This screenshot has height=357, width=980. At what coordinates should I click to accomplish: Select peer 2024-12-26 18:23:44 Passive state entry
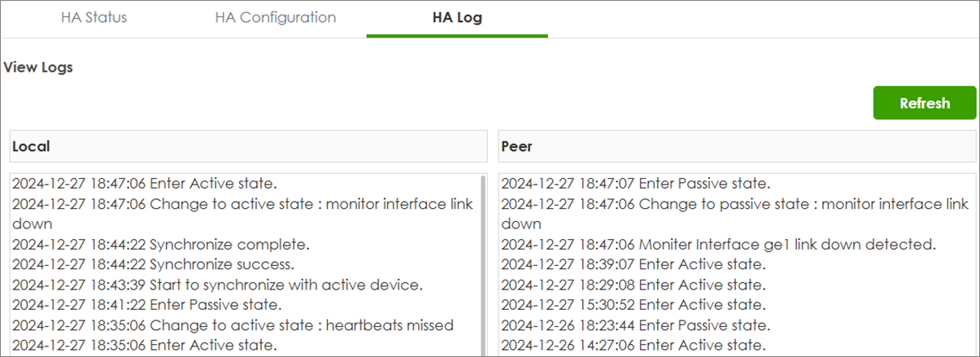click(x=635, y=325)
